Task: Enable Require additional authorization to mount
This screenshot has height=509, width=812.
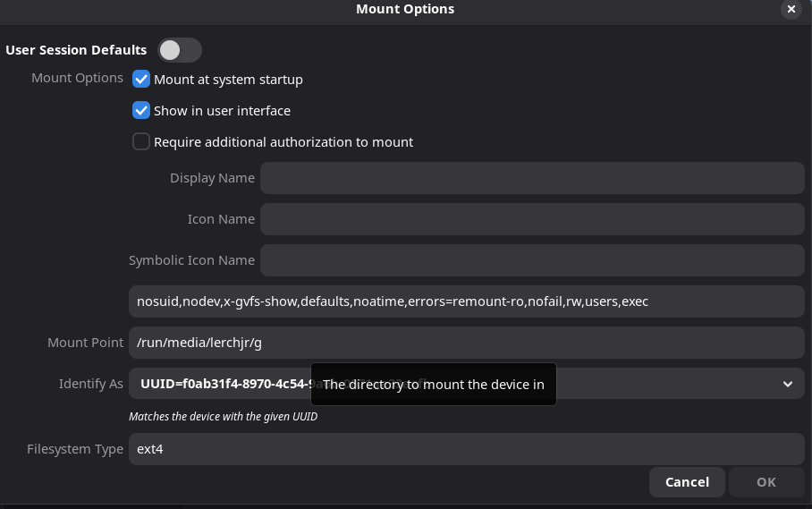Action: pyautogui.click(x=141, y=141)
